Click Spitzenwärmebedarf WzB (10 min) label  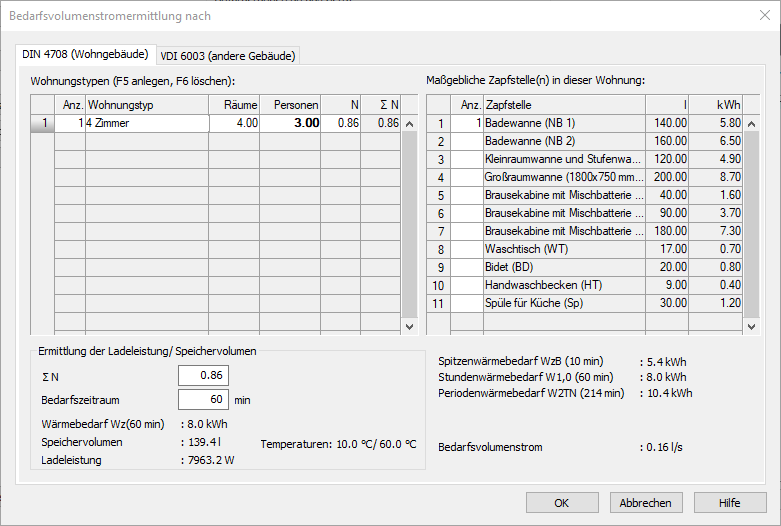(x=521, y=361)
